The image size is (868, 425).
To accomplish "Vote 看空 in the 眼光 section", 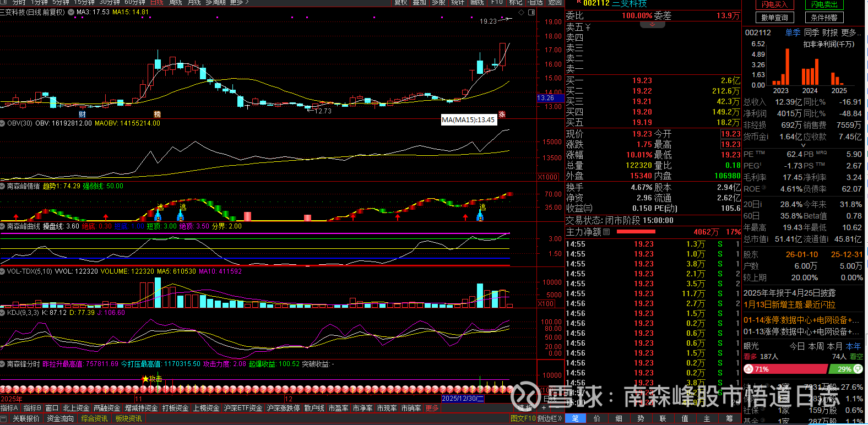I will tap(856, 357).
